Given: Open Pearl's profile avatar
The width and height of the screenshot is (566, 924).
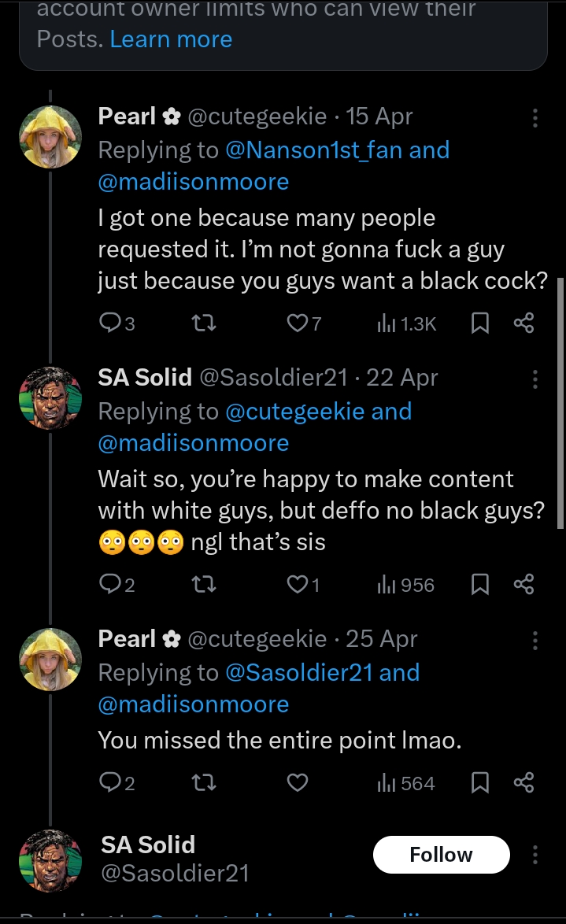Looking at the screenshot, I should click(50, 136).
